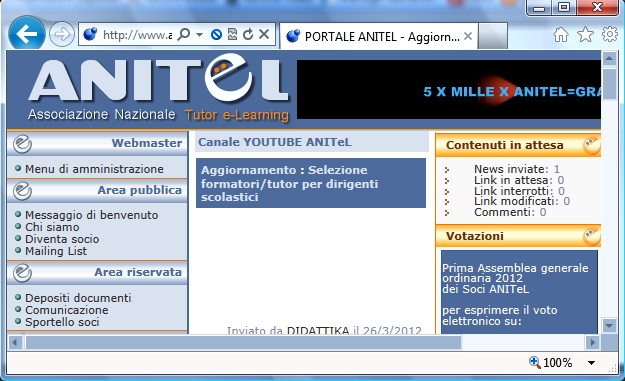Click vertical scrollbar down arrow
This screenshot has width=625, height=381.
(609, 326)
